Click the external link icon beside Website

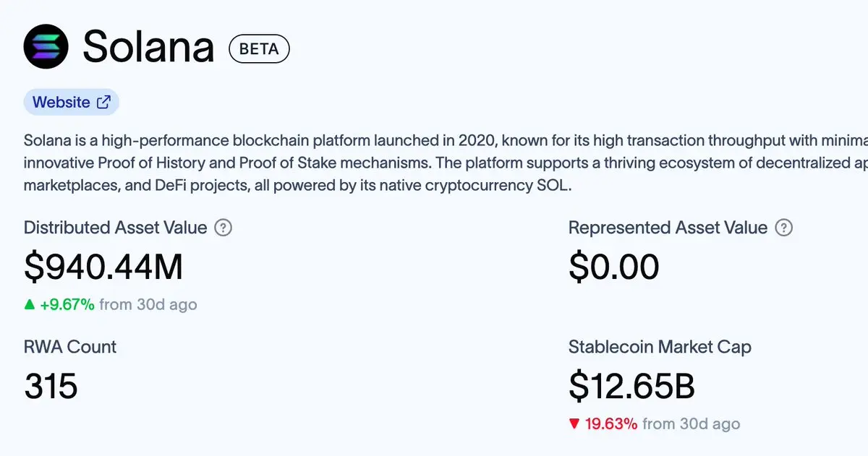[x=104, y=102]
